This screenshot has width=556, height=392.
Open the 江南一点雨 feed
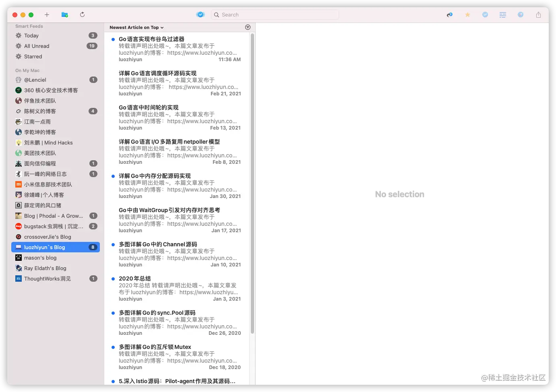click(x=56, y=122)
